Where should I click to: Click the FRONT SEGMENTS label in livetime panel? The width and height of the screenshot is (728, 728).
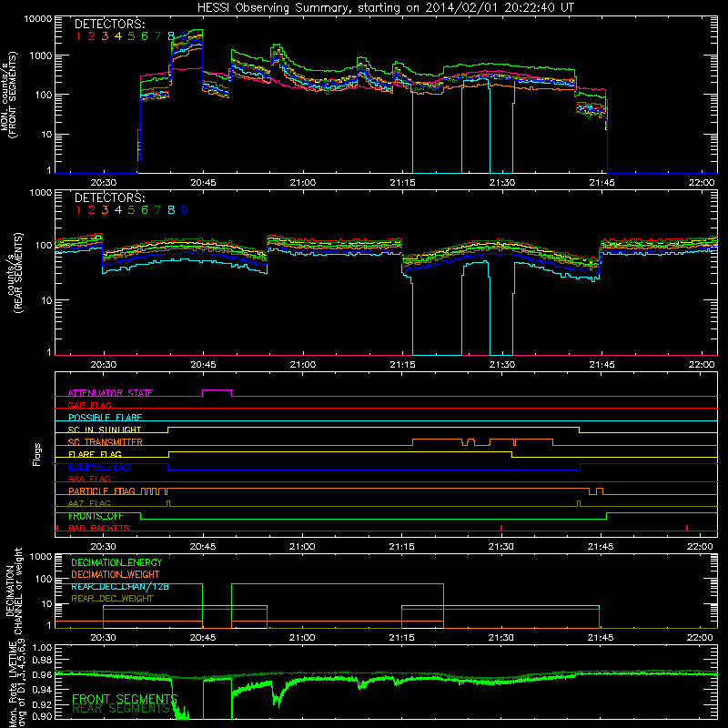click(x=125, y=699)
